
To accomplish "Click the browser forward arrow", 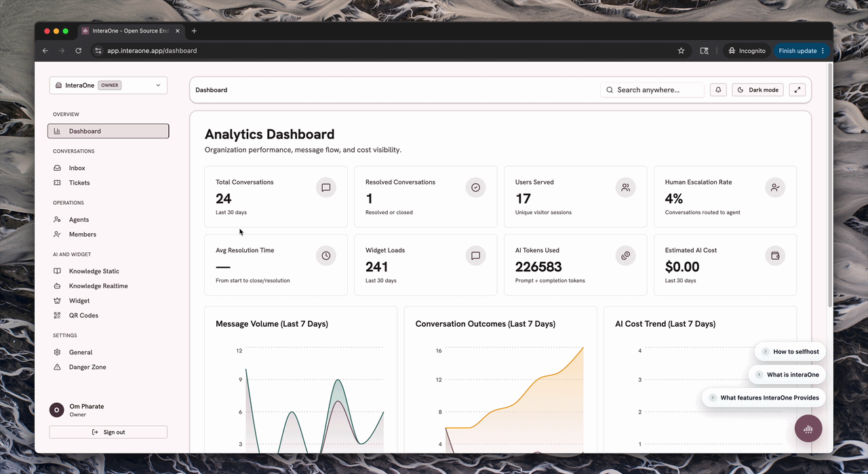I will (62, 51).
